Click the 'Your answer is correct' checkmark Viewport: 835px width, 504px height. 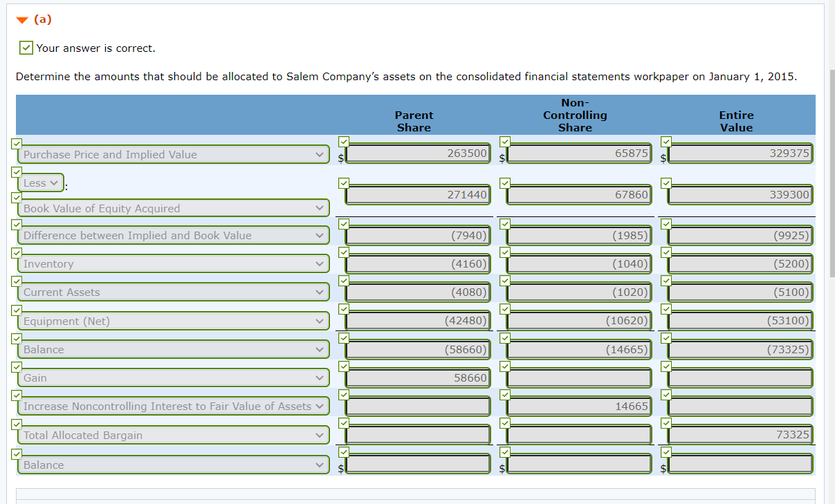26,48
